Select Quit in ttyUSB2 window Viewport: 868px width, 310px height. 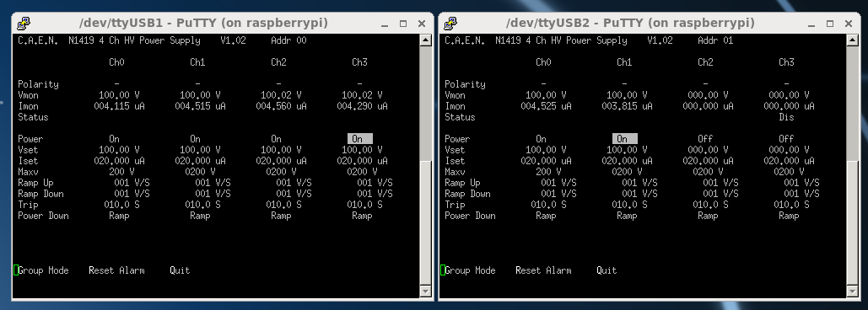click(x=607, y=270)
